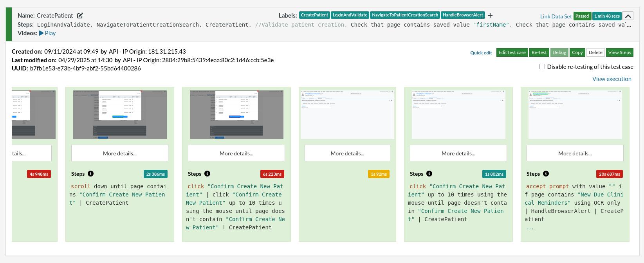Image resolution: width=644 pixels, height=263 pixels.
Task: Open the HandleBrowserAlert label
Action: click(x=463, y=15)
